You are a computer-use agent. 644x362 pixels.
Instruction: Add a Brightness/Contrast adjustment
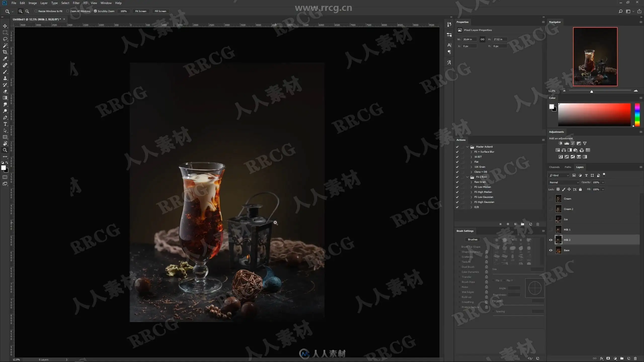point(560,143)
